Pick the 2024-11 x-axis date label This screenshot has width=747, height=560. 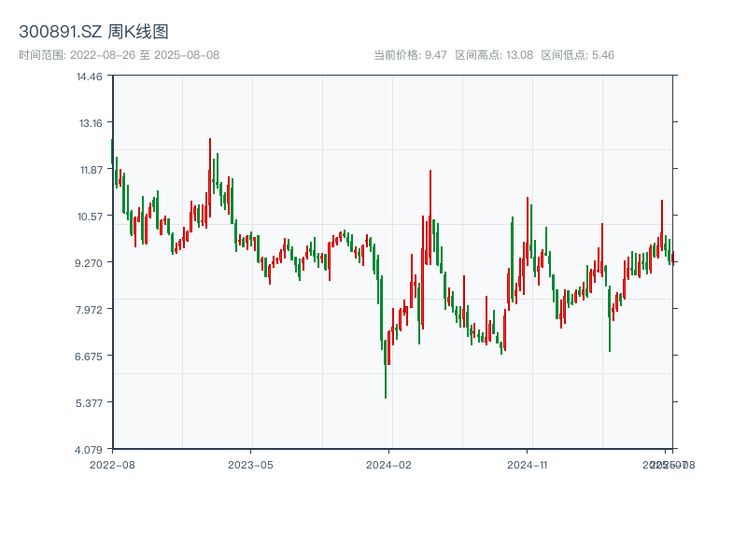528,464
